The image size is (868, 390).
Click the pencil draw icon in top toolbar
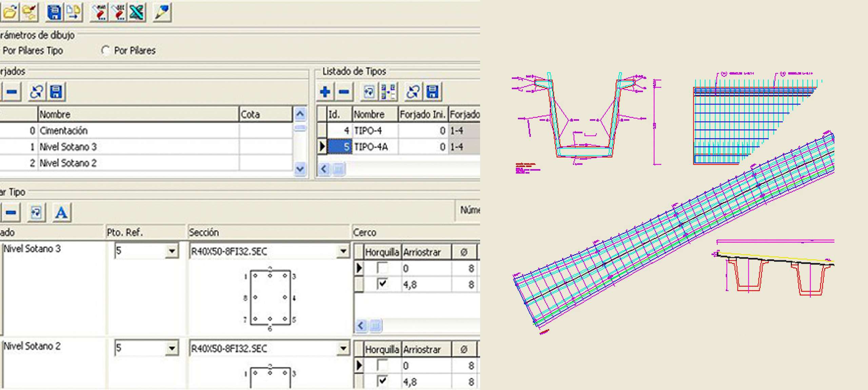pos(162,13)
